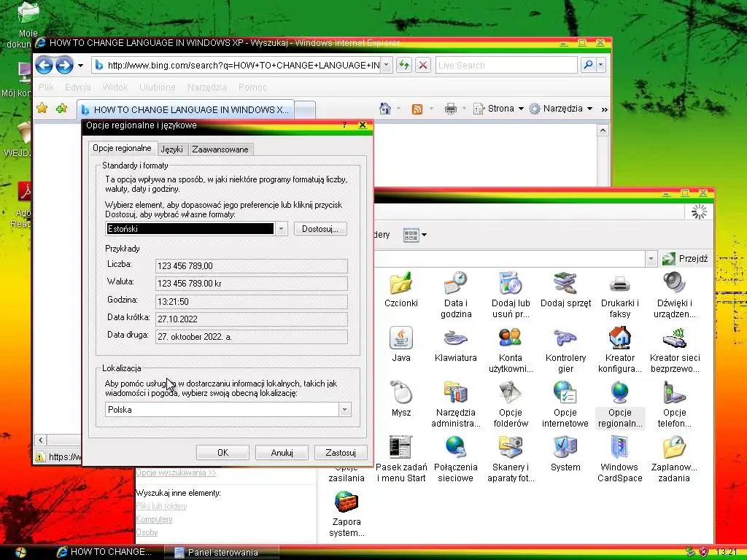Click the Pliki lub foldery link

(161, 506)
